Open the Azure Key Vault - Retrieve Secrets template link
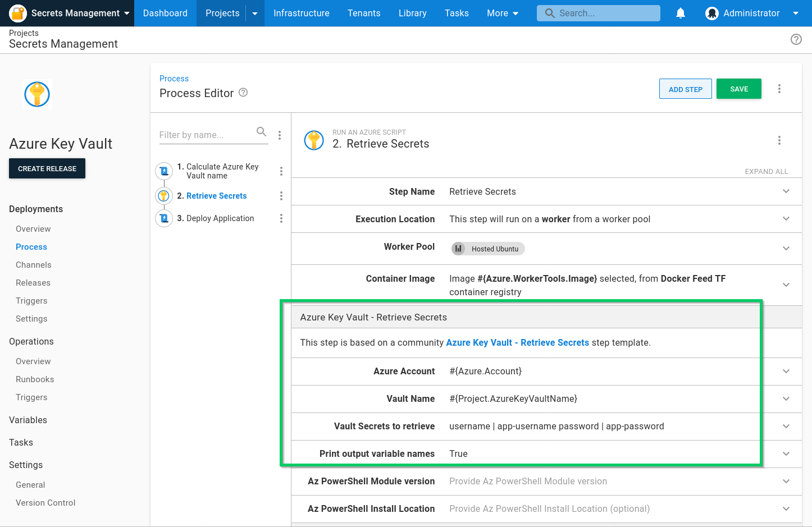The height and width of the screenshot is (527, 812). pos(517,342)
